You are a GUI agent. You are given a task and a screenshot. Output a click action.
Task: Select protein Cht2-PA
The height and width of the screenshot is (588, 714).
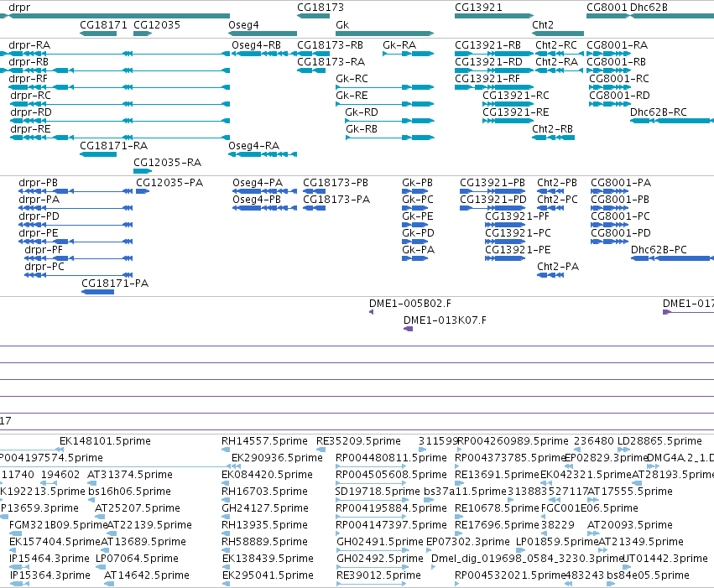pyautogui.click(x=558, y=267)
